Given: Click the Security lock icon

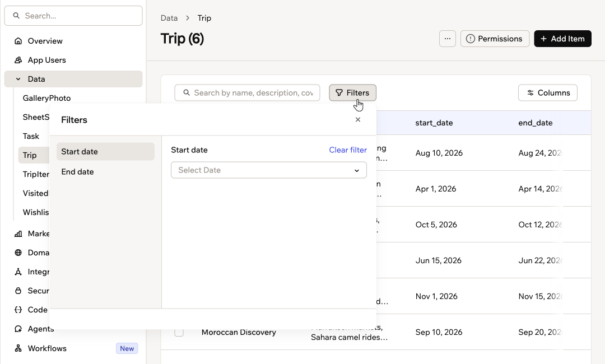Looking at the screenshot, I should point(18,291).
